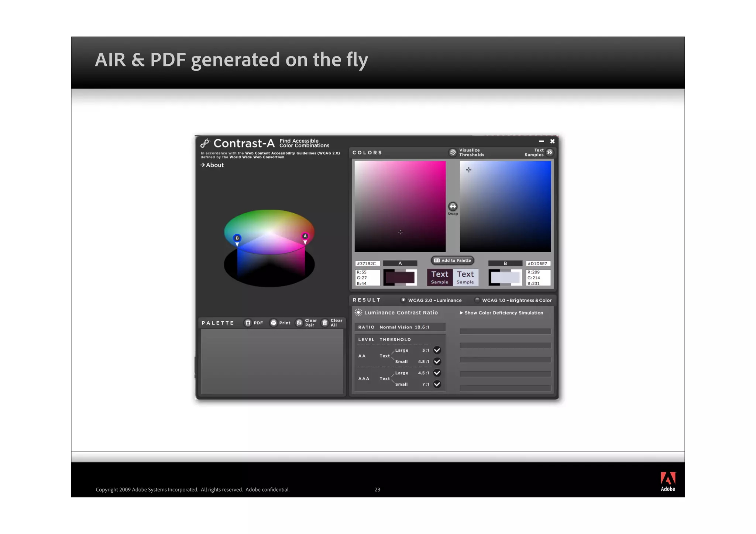Click the Contrast-A logo icon
The image size is (756, 534).
[x=205, y=143]
